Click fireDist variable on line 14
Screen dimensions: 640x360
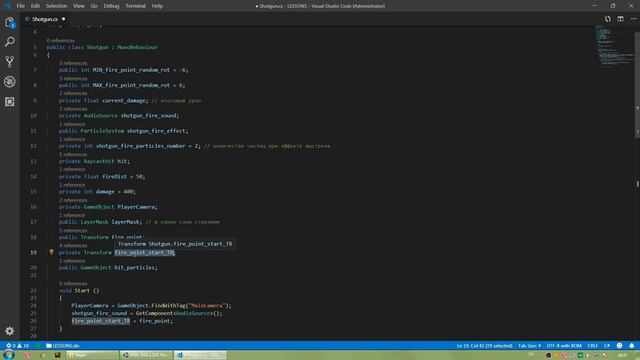pos(114,176)
